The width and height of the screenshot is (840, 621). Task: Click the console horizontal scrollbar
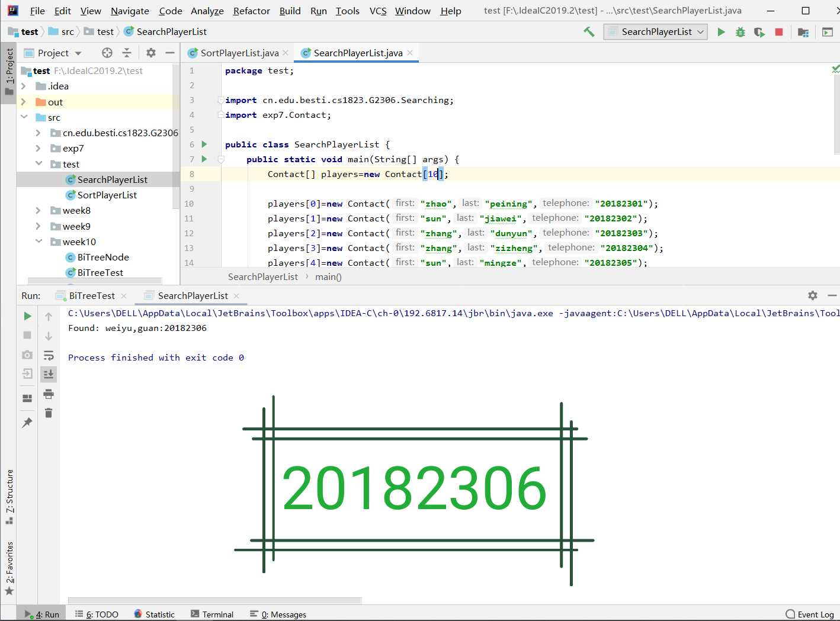click(x=214, y=600)
